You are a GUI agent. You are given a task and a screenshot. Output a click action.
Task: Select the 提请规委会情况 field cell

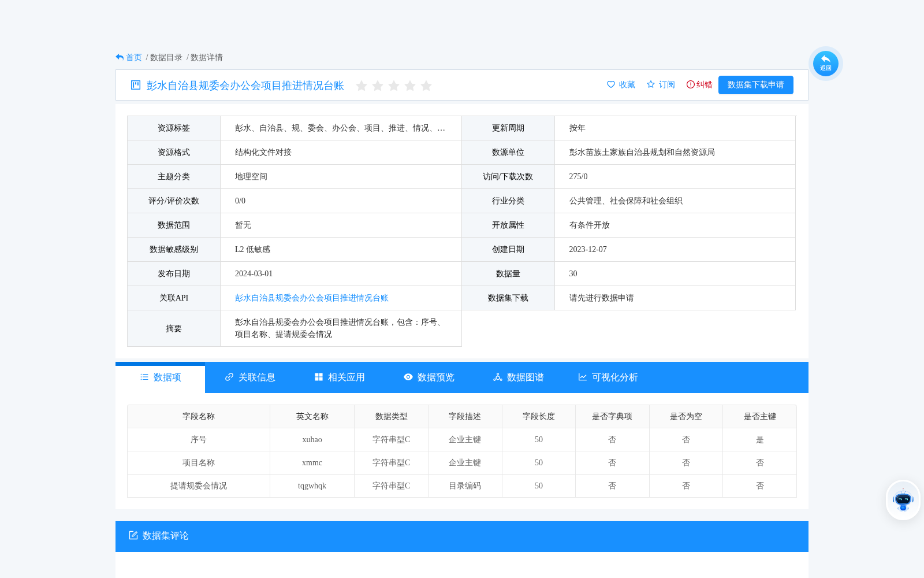[199, 486]
